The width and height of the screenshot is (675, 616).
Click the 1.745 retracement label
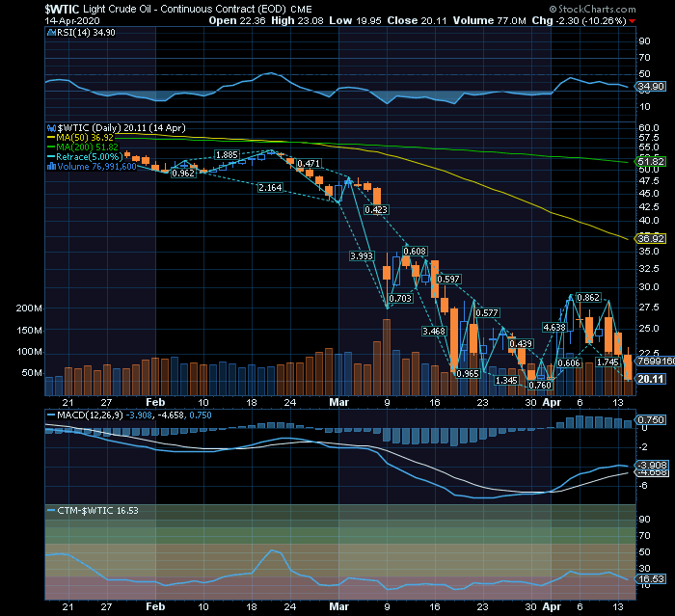tap(607, 362)
